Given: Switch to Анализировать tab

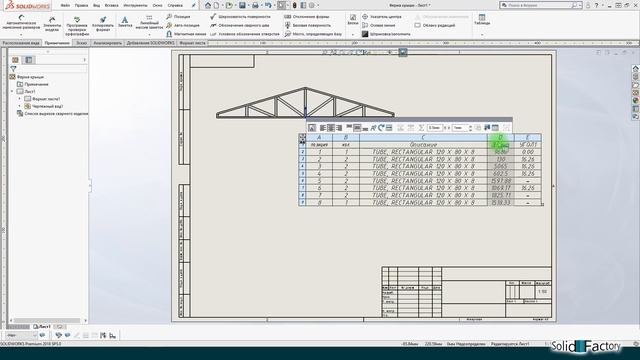Looking at the screenshot, I should (x=107, y=43).
